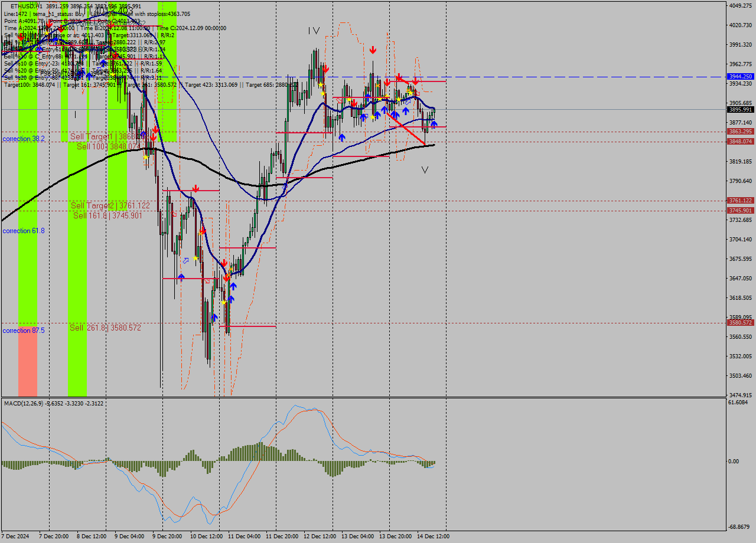The image size is (756, 543).
Task: Click the '11 Dec 20:00' time axis label
Action: (x=282, y=537)
